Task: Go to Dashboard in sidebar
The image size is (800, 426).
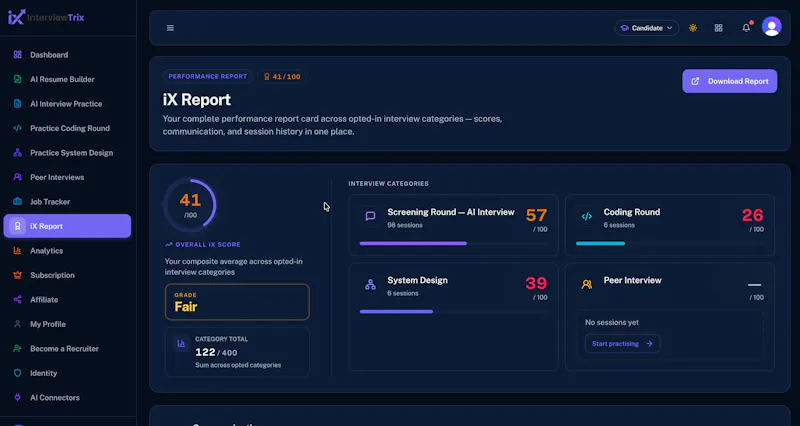Action: (67, 55)
